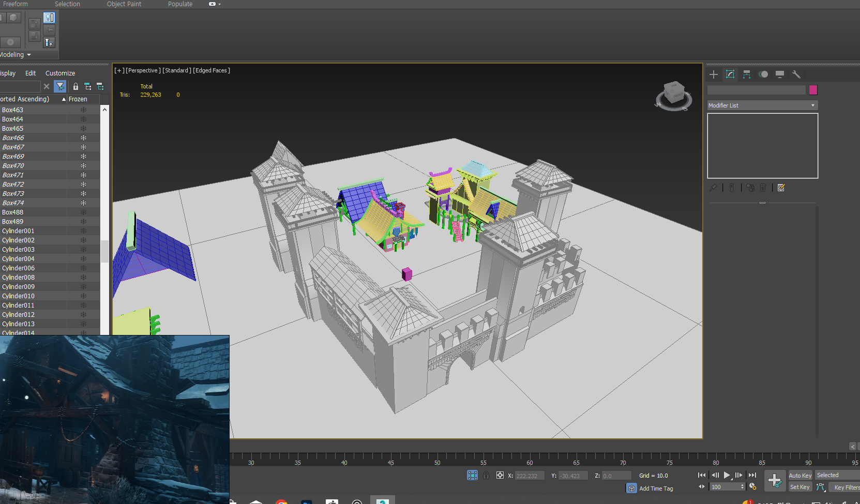The image size is (860, 504).
Task: Click the sort ascending arrow on Name column
Action: click(64, 99)
